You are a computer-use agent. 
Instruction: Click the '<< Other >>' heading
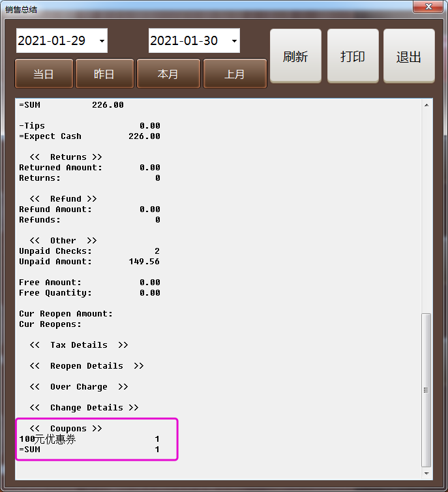coord(63,241)
